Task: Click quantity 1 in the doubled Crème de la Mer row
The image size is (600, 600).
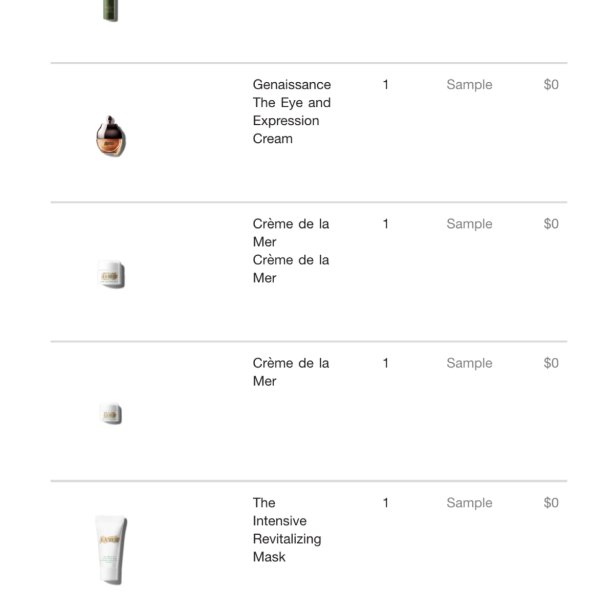Action: click(386, 224)
